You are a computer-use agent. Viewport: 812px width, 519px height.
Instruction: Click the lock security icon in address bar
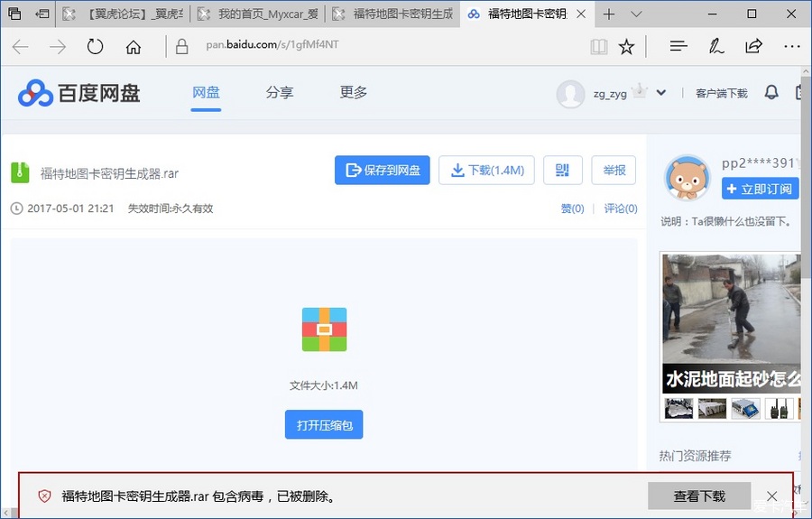pos(181,46)
